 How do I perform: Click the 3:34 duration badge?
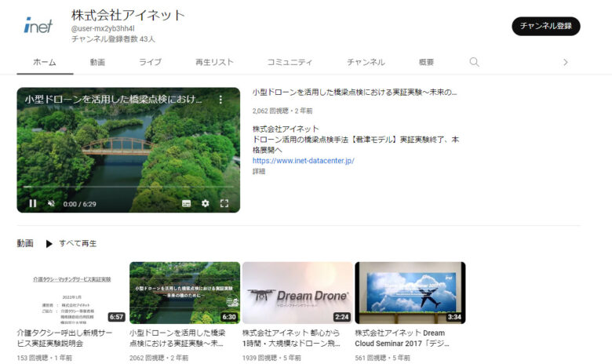pos(454,317)
